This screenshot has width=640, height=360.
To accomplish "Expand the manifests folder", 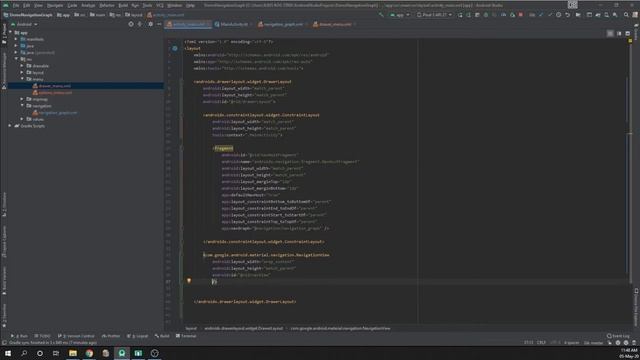I will (x=16, y=39).
